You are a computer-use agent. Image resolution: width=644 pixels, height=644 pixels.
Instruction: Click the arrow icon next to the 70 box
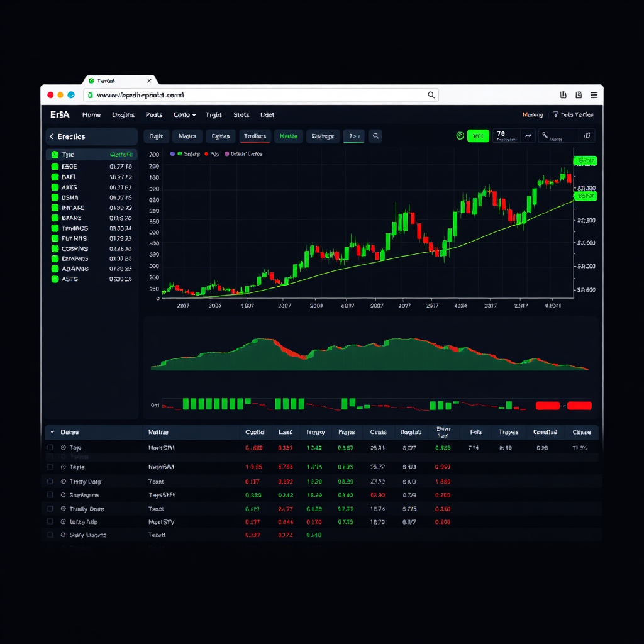[x=529, y=135]
